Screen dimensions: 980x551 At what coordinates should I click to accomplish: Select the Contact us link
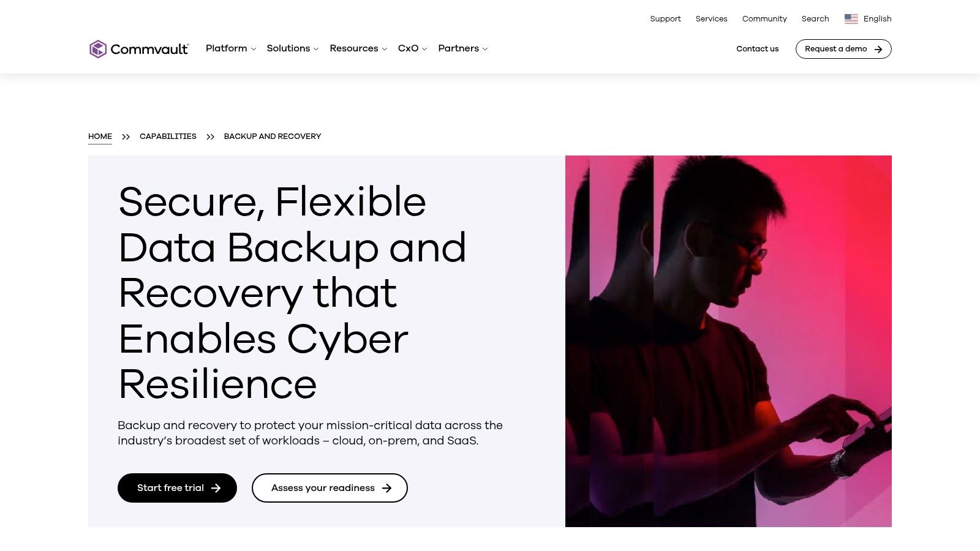(757, 49)
